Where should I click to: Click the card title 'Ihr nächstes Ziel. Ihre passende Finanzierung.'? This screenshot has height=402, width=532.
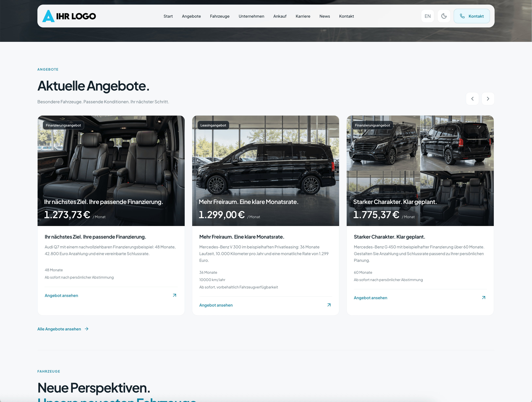point(95,237)
